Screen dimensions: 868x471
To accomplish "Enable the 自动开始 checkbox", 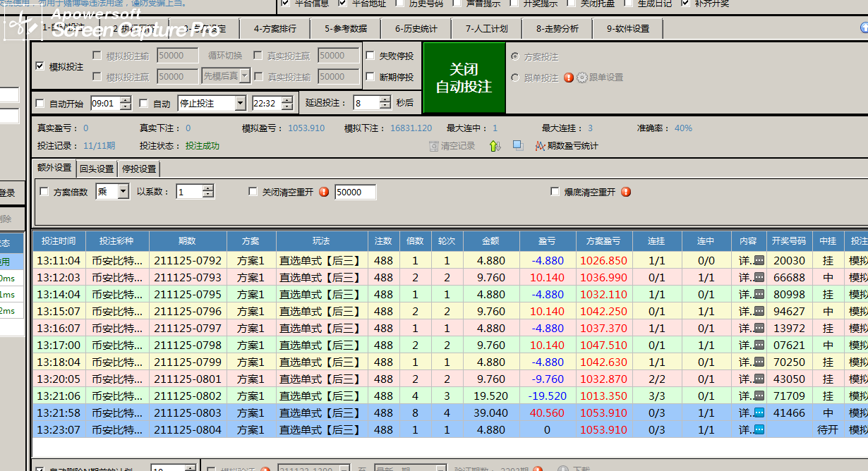I will coord(40,104).
